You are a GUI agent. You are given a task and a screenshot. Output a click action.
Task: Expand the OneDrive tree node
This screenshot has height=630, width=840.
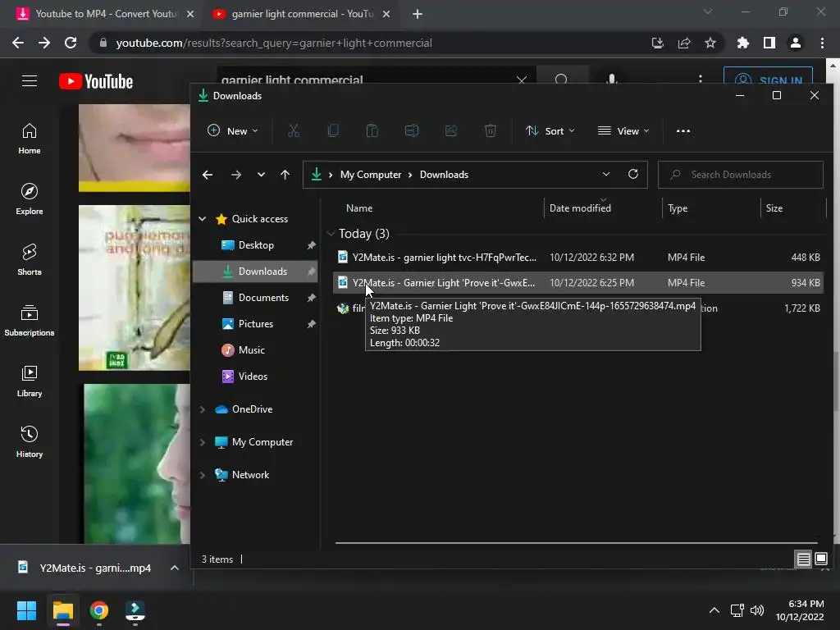pos(203,409)
